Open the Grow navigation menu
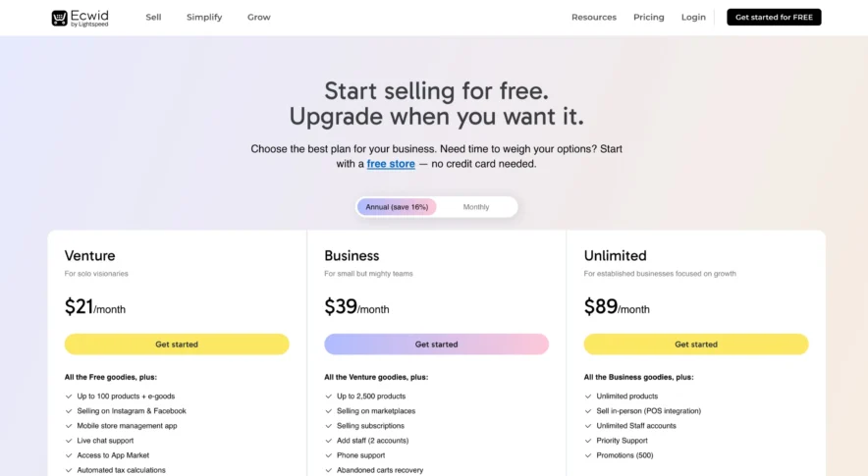 (x=259, y=18)
